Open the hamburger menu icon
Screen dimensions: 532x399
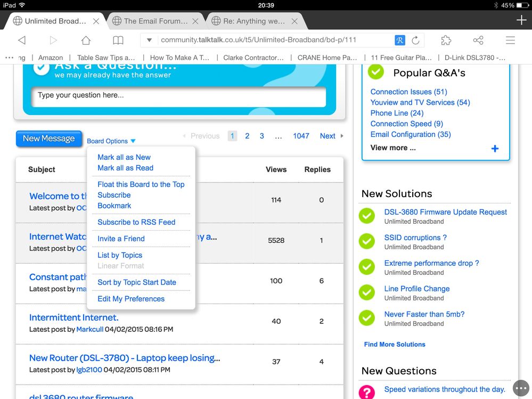[510, 40]
